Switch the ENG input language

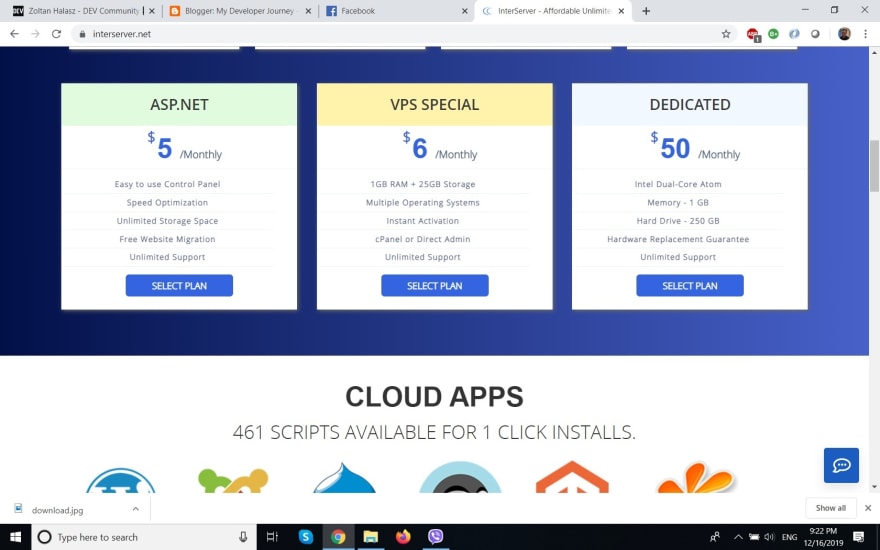(789, 537)
